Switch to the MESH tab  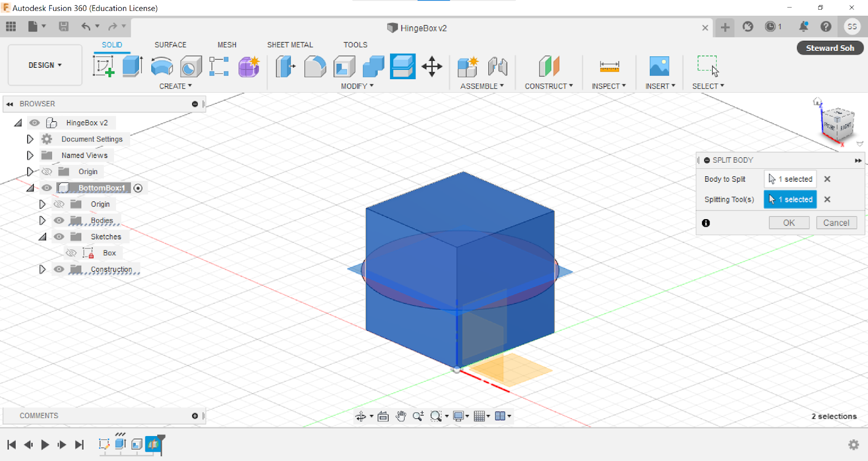[x=227, y=45]
